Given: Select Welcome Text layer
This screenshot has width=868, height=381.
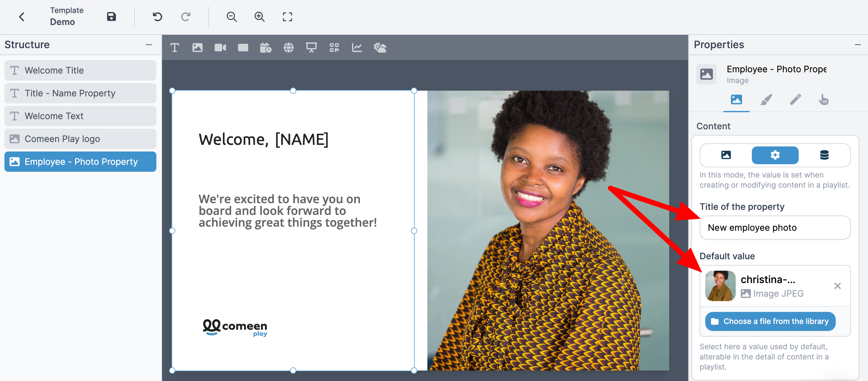Looking at the screenshot, I should pos(80,116).
